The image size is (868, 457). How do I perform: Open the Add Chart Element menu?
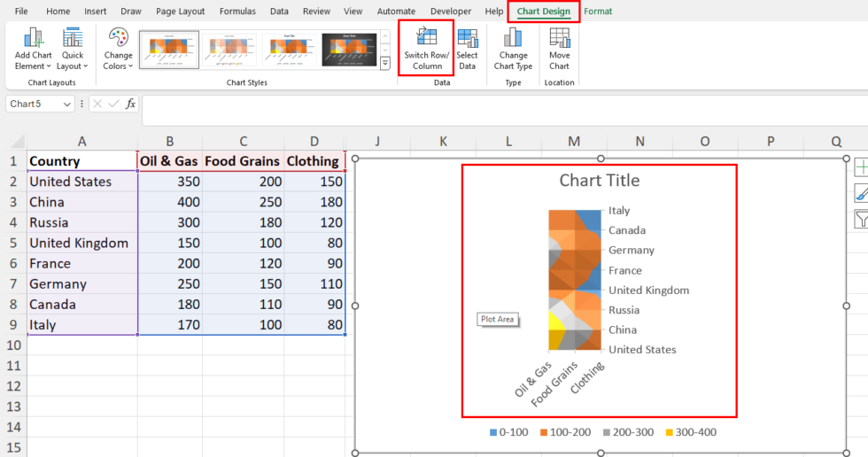pos(34,50)
